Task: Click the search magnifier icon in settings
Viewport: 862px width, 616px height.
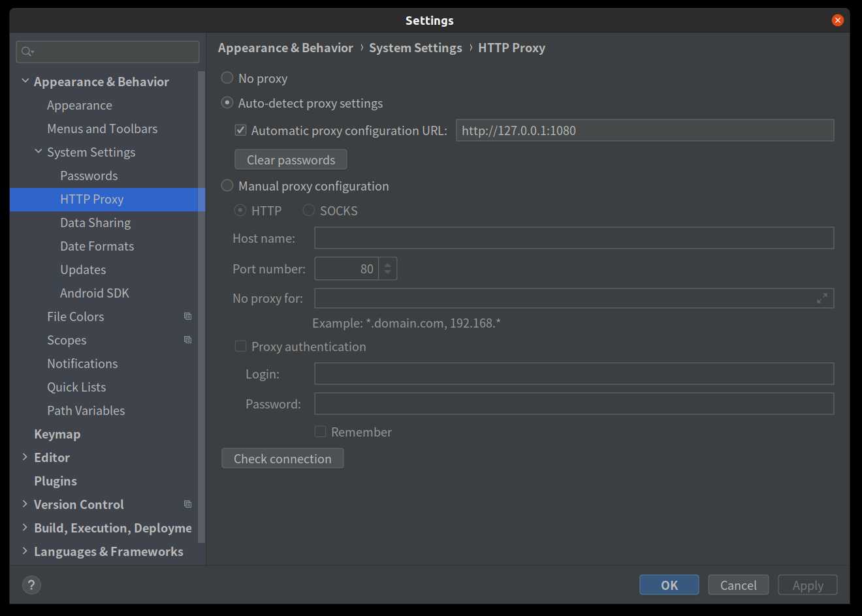Action: tap(27, 52)
